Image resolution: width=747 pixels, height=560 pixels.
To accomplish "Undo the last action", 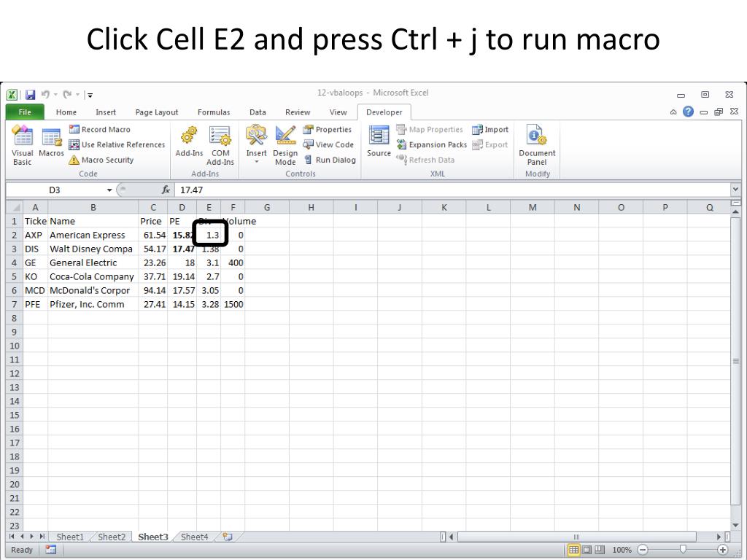I will pos(46,94).
